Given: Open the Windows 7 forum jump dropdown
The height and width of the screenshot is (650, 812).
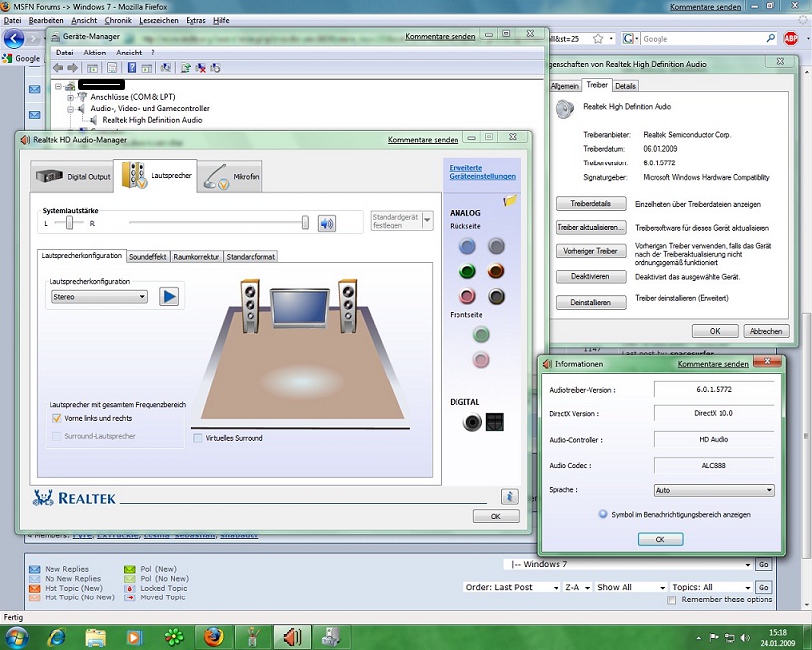Looking at the screenshot, I should click(630, 564).
